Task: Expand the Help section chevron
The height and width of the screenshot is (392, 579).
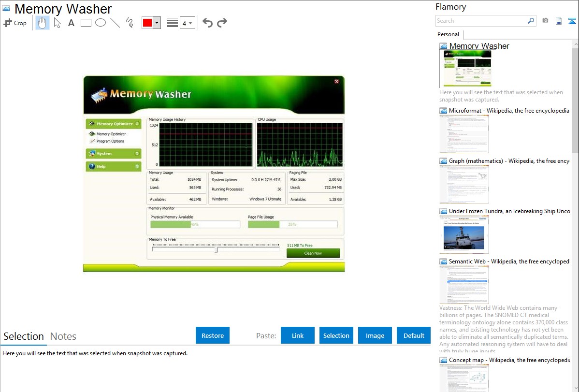Action: [137, 167]
